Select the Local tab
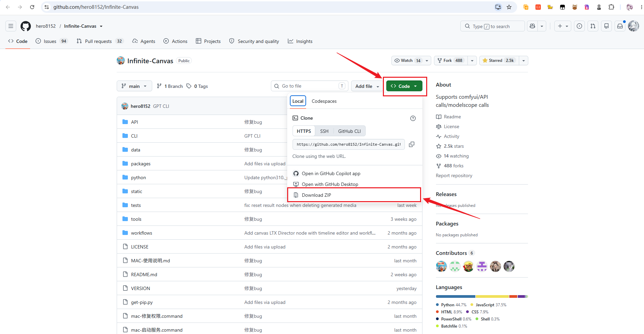 click(x=298, y=101)
